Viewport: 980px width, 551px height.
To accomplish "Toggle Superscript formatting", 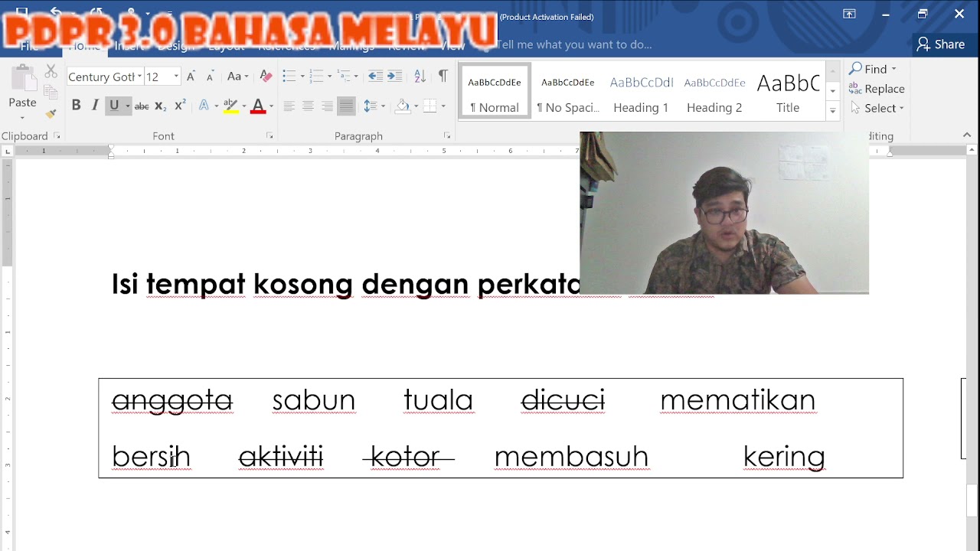I will [180, 106].
